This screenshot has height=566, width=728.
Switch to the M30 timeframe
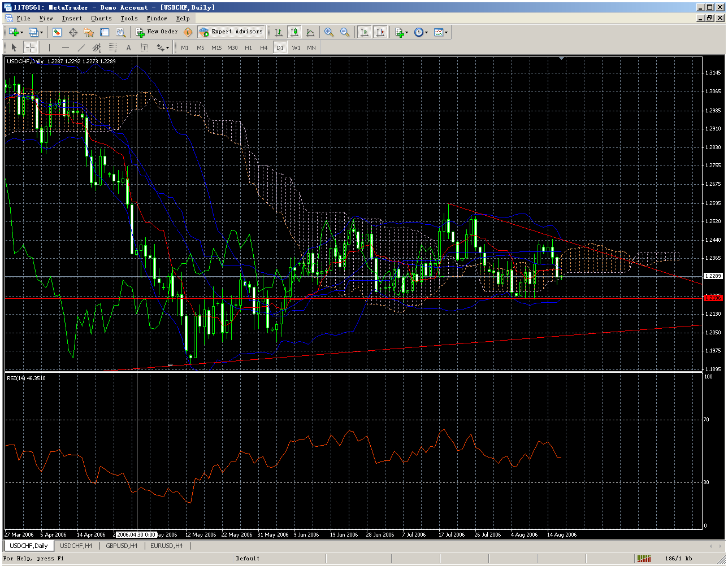click(x=232, y=48)
